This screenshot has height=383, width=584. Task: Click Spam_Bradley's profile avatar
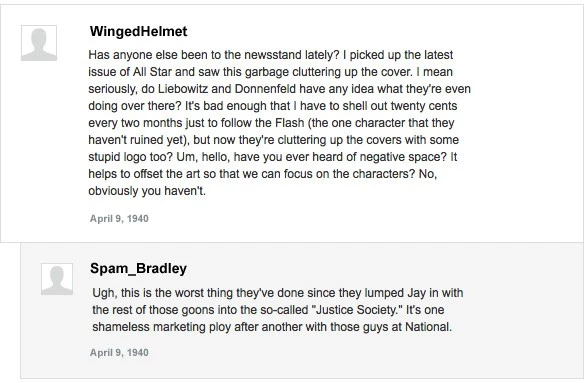click(x=57, y=279)
